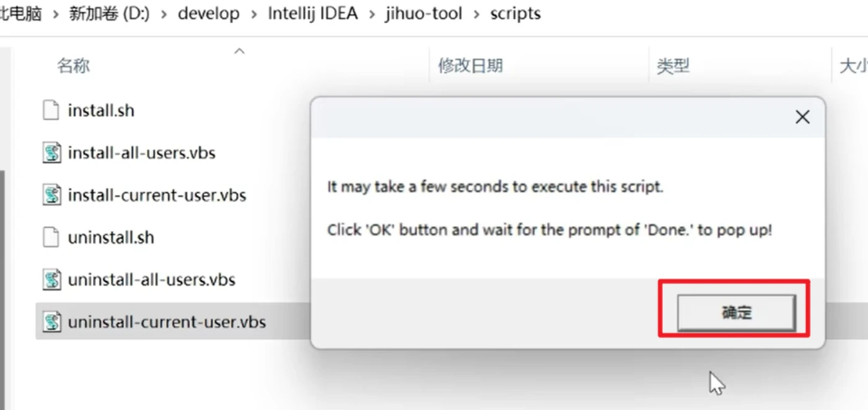The width and height of the screenshot is (868, 410).
Task: Sort files by 修改日期 column header
Action: pos(470,66)
